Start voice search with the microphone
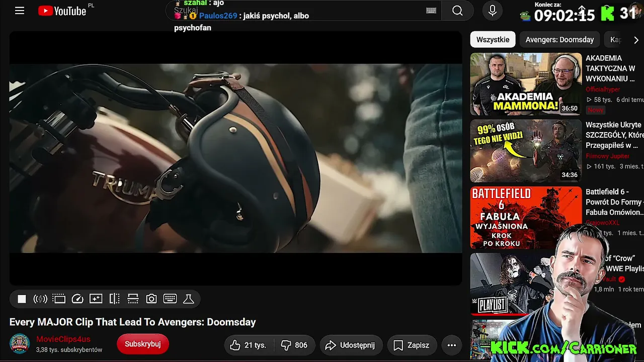Image resolution: width=644 pixels, height=362 pixels. click(493, 11)
